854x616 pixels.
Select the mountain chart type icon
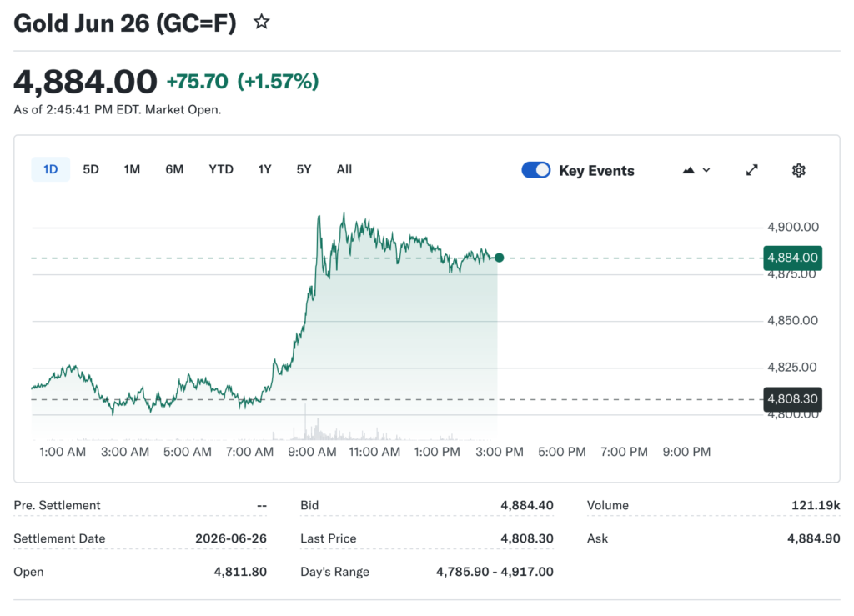tap(689, 169)
